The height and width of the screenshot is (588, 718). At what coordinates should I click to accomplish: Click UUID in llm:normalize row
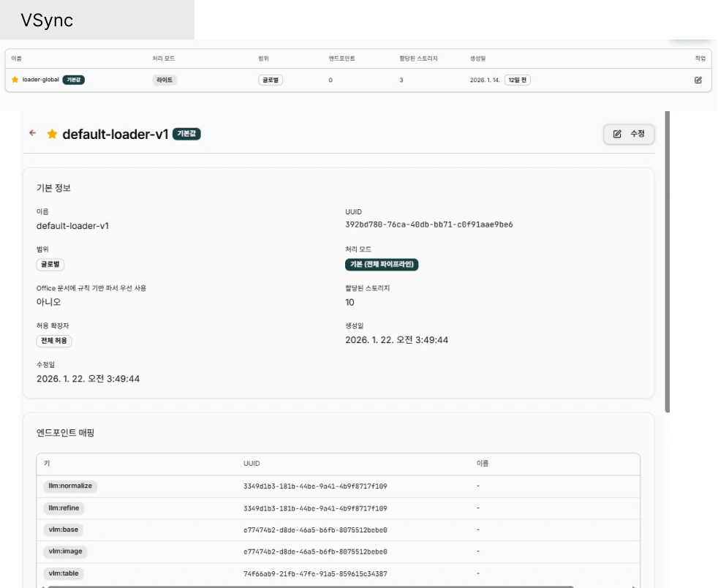[315, 486]
